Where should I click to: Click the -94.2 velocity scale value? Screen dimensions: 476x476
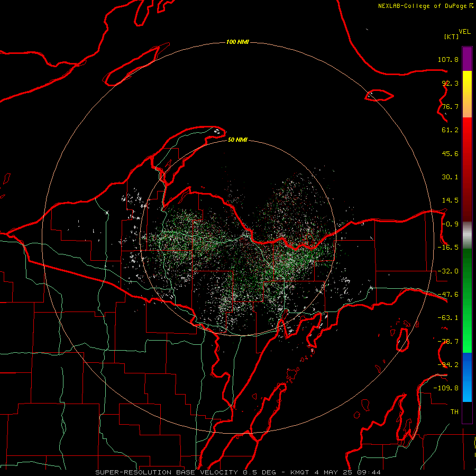click(x=448, y=365)
